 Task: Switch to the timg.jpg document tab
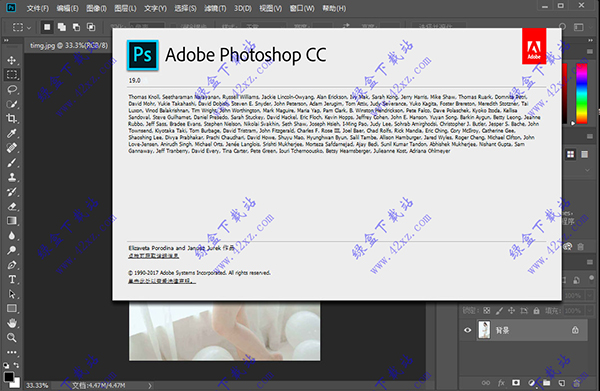coord(69,46)
